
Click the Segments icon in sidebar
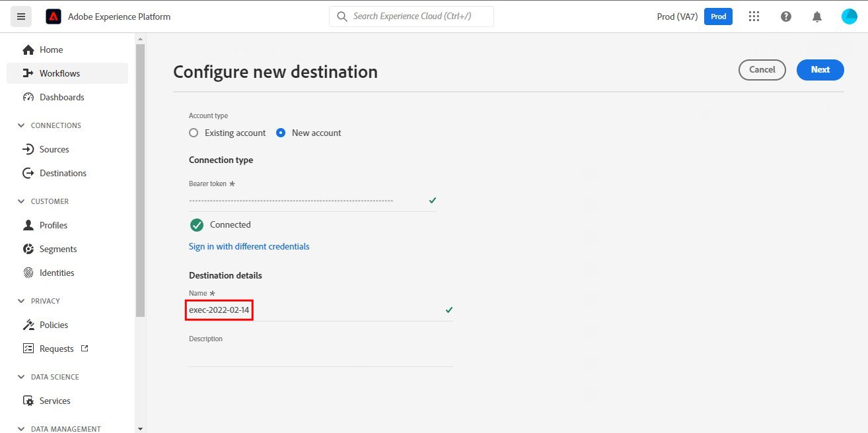point(28,249)
